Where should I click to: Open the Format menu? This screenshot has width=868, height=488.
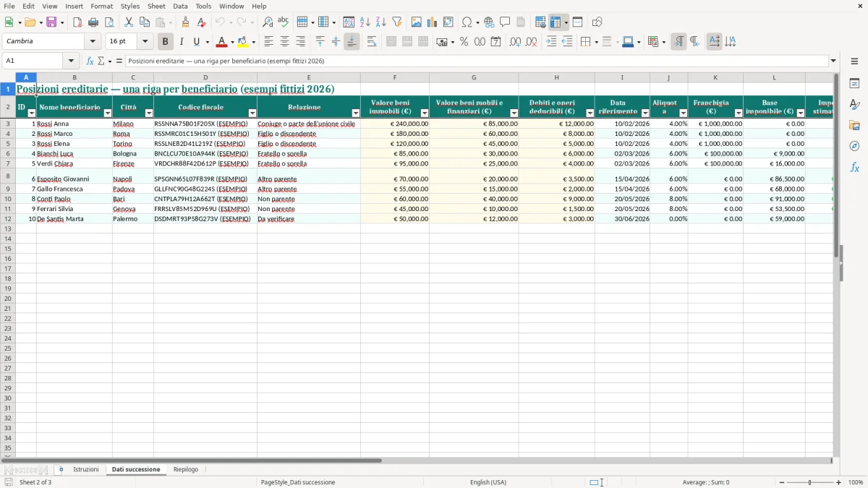point(102,6)
